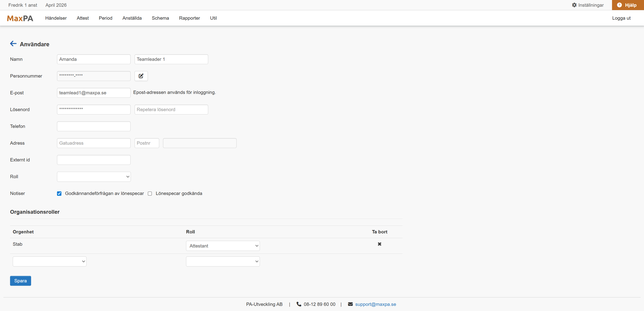644x311 pixels.
Task: Click Fredrik 1 anst in top bar
Action: (x=23, y=5)
